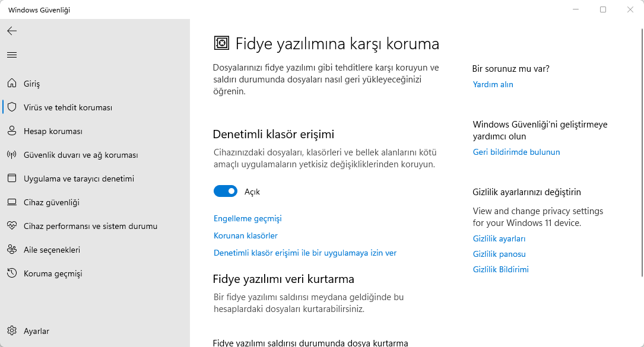Click the Ayarlar gear icon

(12, 331)
